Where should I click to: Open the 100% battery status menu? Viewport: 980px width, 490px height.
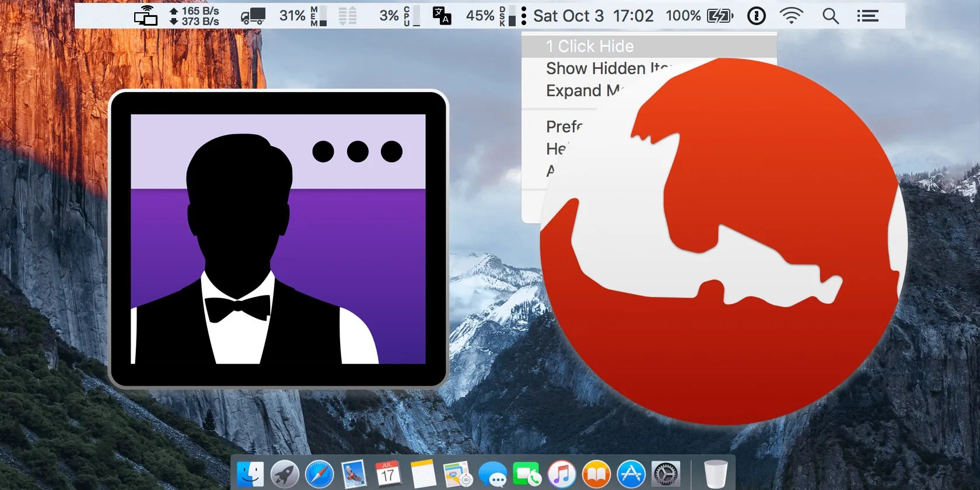click(699, 16)
